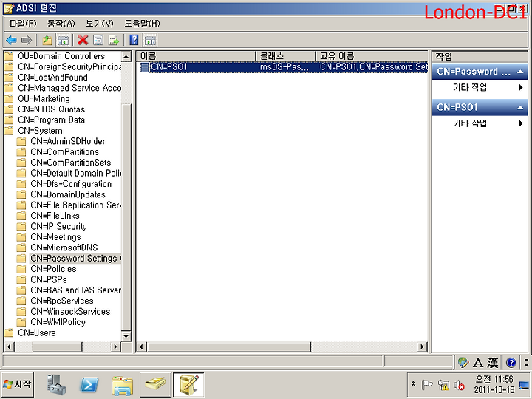Select CN=PSO1 row in list
The width and height of the screenshot is (532, 399).
coord(283,67)
